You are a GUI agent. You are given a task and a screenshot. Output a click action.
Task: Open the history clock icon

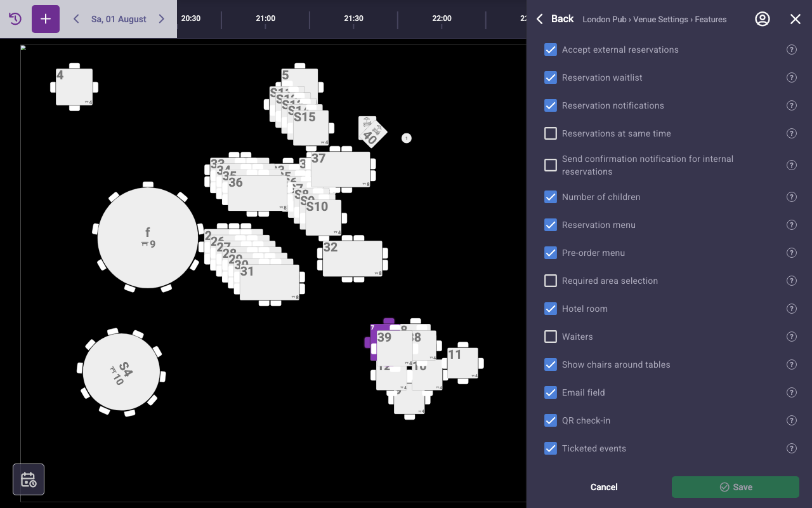pos(15,19)
